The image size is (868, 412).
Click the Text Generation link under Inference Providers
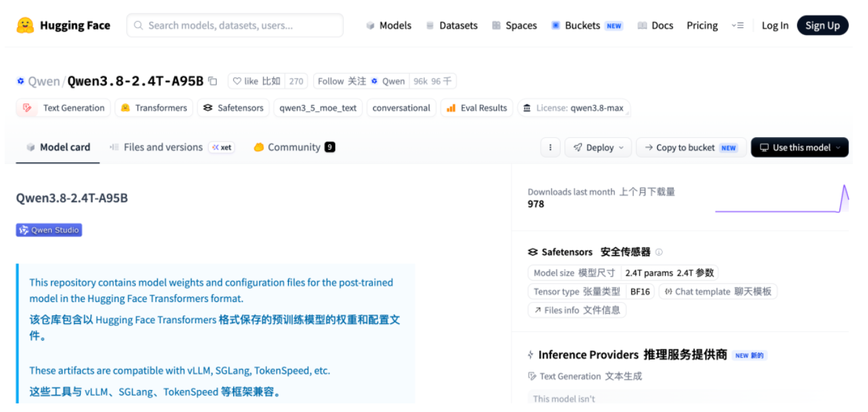[585, 376]
